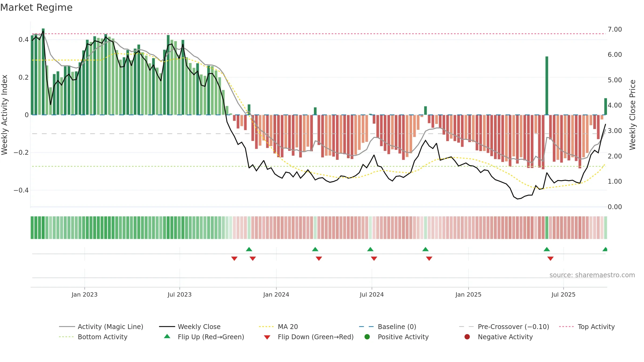Click the 0.2 activity index tick

click(24, 77)
